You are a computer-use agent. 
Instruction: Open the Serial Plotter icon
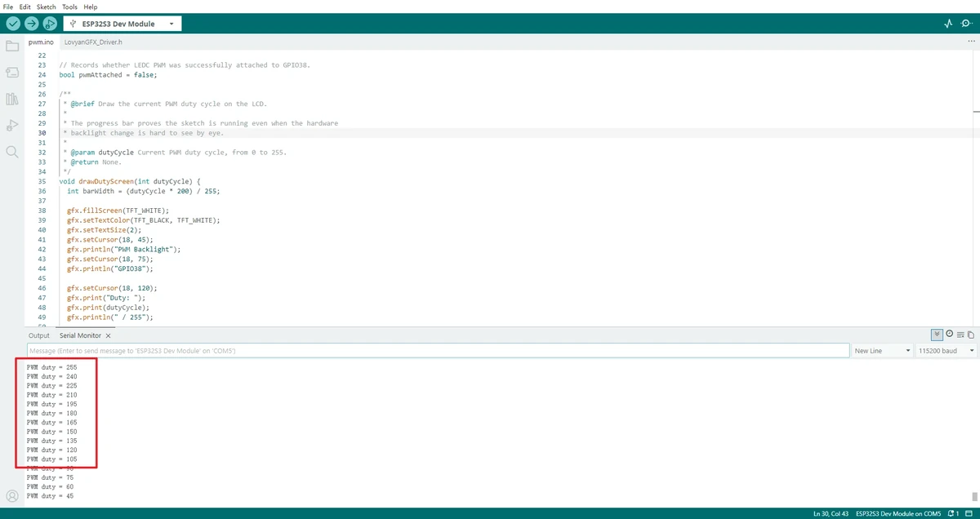948,24
